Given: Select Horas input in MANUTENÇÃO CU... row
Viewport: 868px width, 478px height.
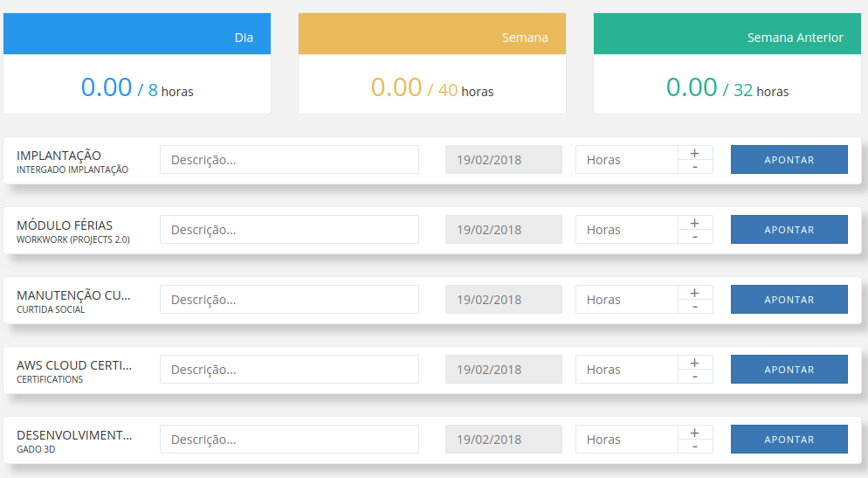Looking at the screenshot, I should tap(627, 299).
